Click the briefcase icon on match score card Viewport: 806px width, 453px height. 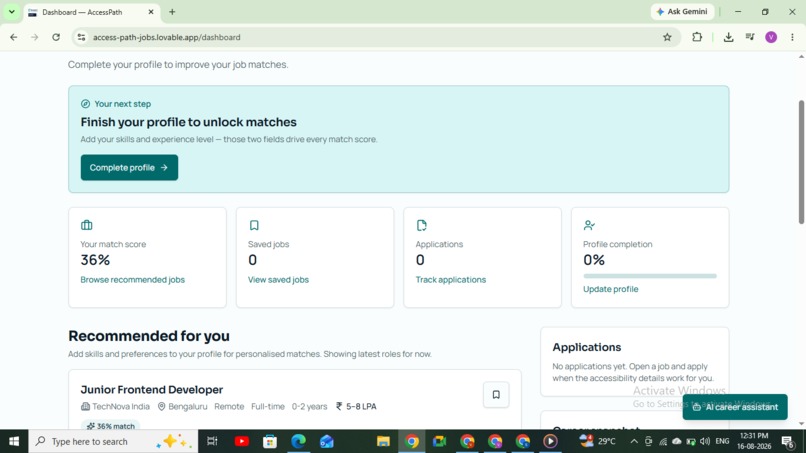86,225
